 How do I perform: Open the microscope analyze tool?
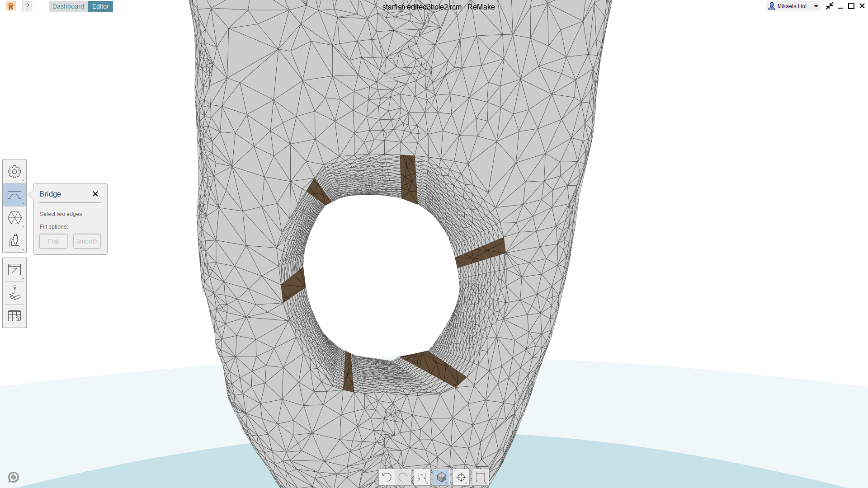pos(14,241)
